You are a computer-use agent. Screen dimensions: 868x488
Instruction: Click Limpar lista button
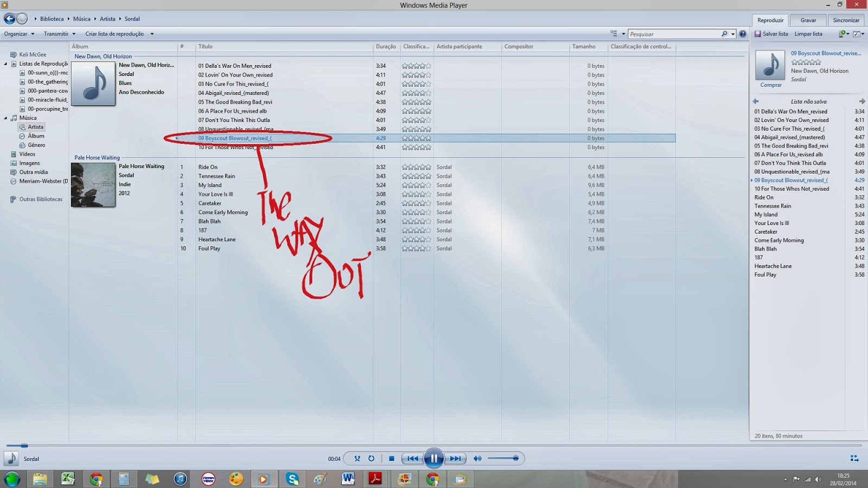point(808,34)
